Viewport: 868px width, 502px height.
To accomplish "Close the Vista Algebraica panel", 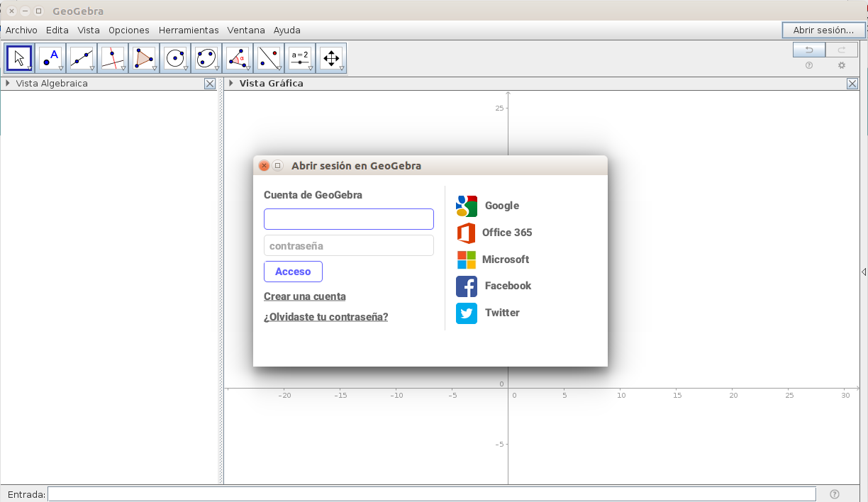I will click(x=210, y=84).
